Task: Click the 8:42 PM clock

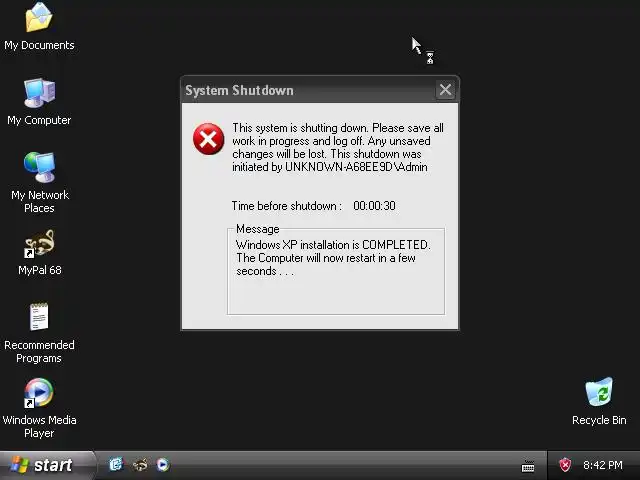Action: (x=603, y=465)
